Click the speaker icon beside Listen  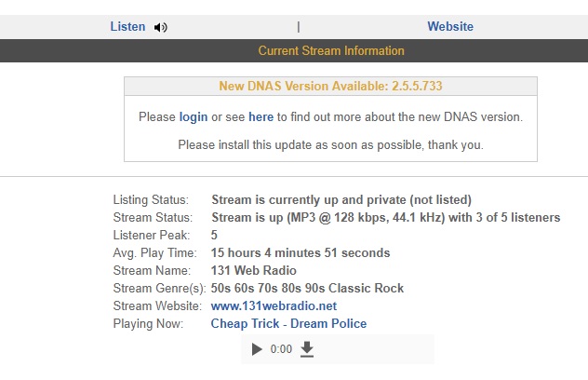coord(161,27)
